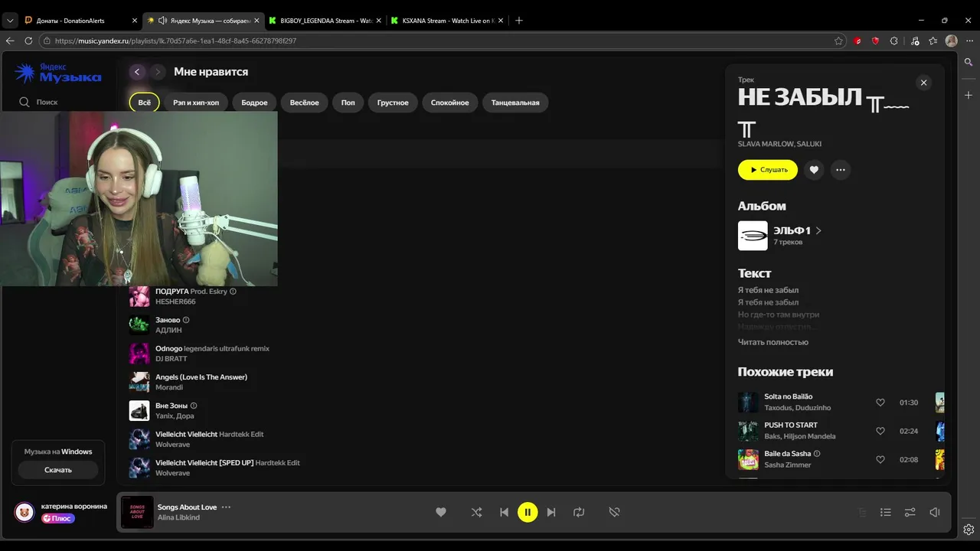This screenshot has height=551, width=980.
Task: Play Angels (Love Is The Answer)
Action: 139,382
